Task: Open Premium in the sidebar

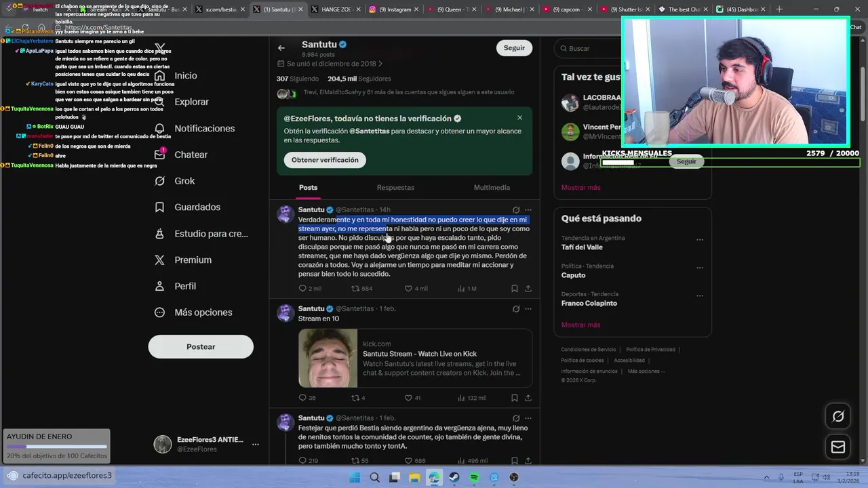Action: pos(182,260)
